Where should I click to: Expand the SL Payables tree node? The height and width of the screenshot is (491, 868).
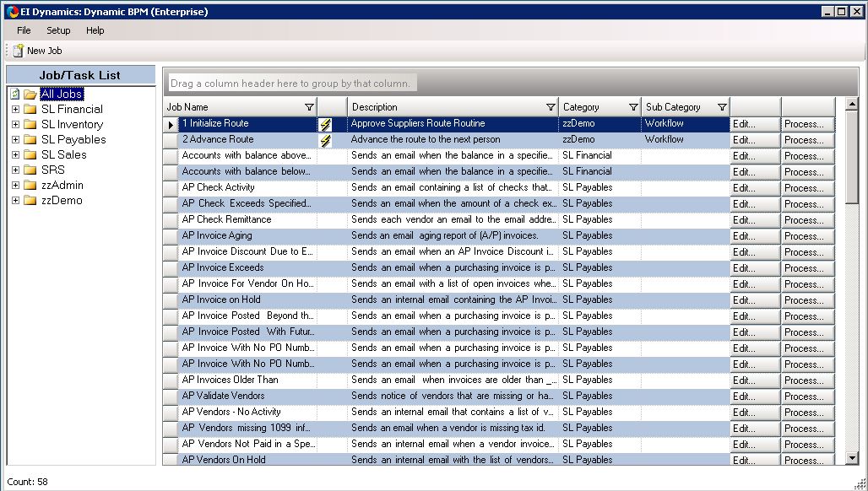15,140
